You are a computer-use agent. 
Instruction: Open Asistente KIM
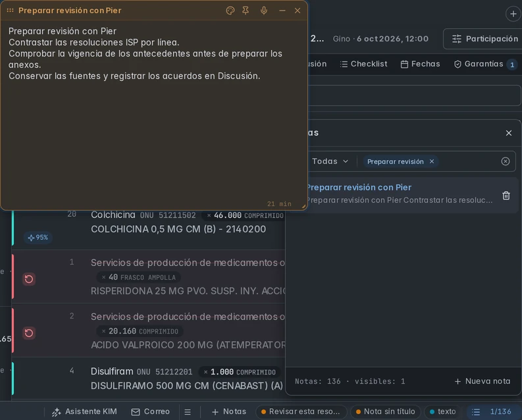point(84,411)
